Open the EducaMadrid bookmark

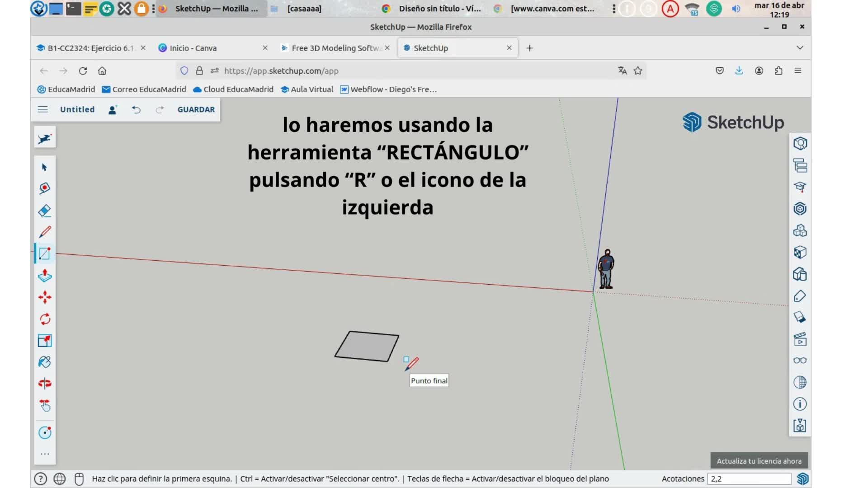click(x=66, y=89)
